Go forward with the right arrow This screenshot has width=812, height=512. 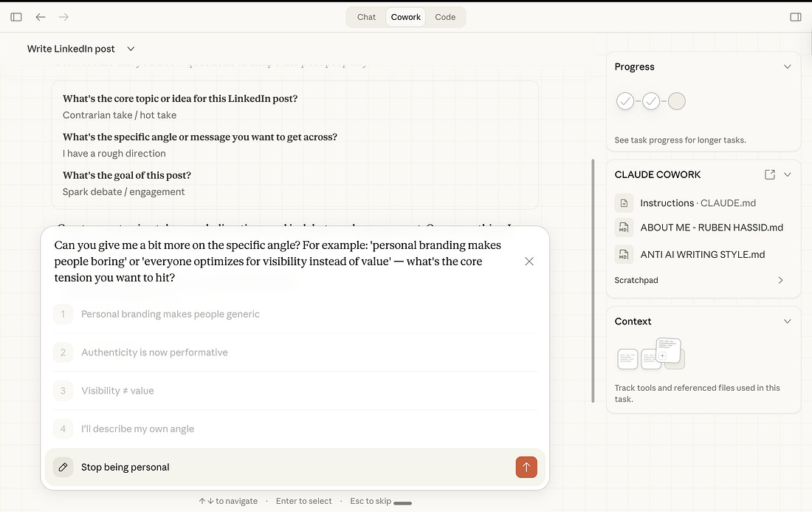coord(63,17)
